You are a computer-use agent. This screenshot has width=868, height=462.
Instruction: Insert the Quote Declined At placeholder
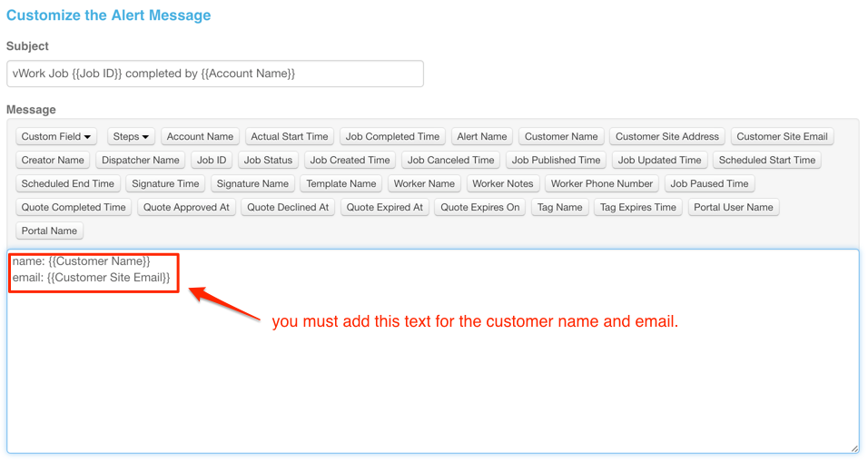(x=288, y=208)
